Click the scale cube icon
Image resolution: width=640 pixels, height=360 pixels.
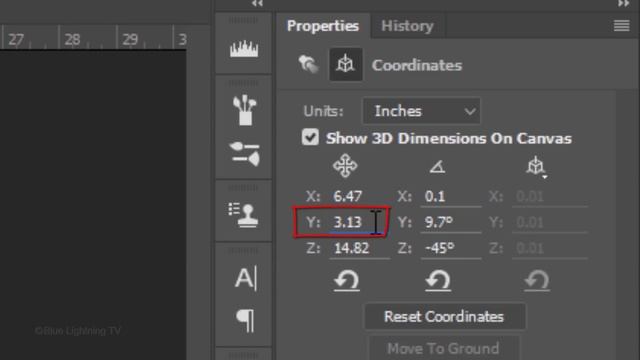click(536, 167)
